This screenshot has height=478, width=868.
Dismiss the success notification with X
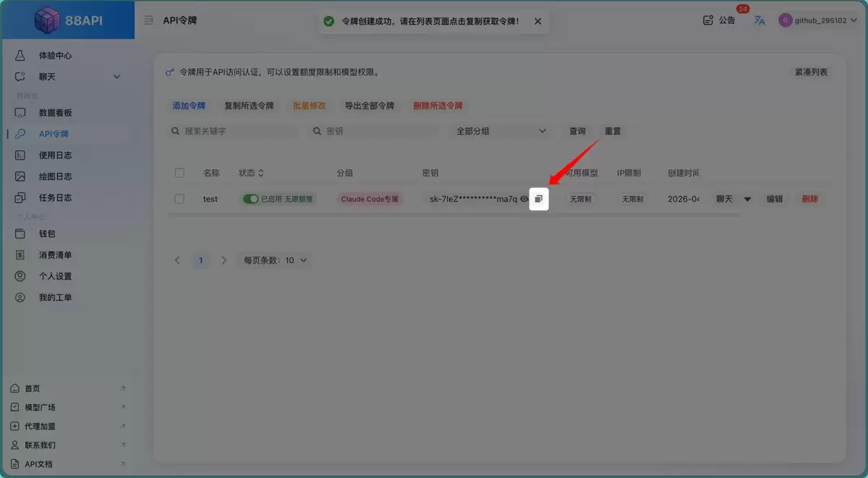[537, 22]
